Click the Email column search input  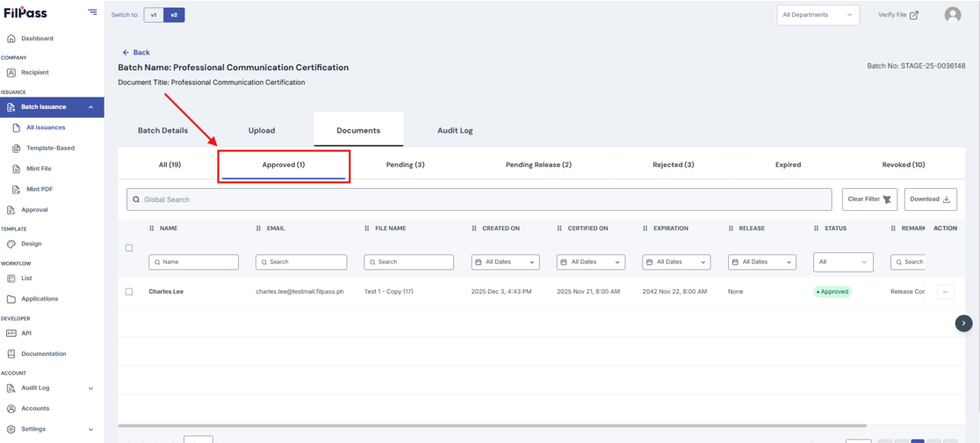point(301,262)
